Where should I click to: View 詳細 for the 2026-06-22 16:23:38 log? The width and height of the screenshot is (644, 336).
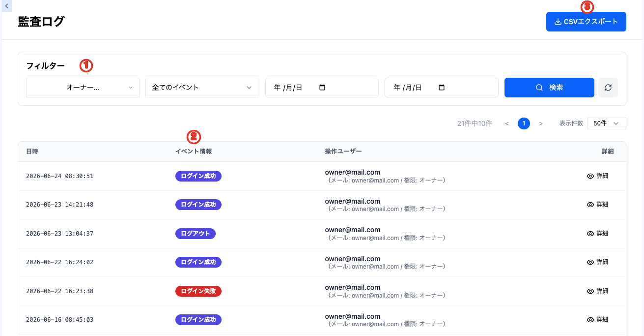597,291
